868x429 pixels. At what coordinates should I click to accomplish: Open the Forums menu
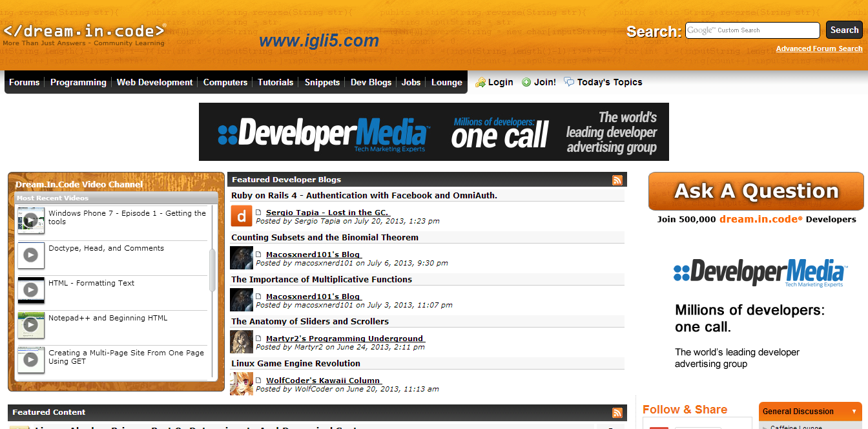pos(25,82)
